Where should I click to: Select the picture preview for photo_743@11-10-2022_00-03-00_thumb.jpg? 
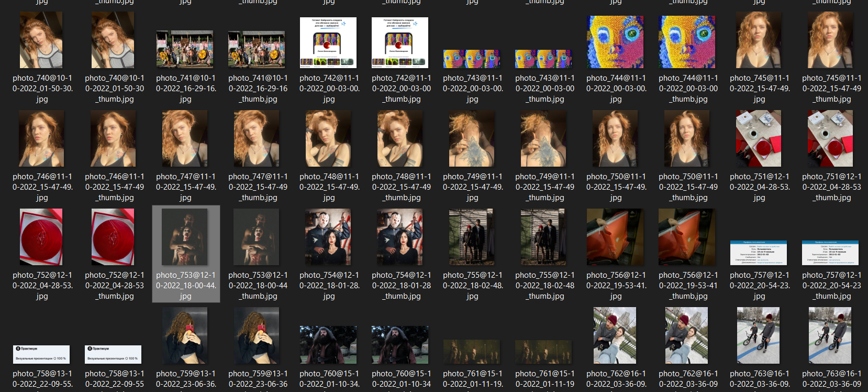point(543,59)
